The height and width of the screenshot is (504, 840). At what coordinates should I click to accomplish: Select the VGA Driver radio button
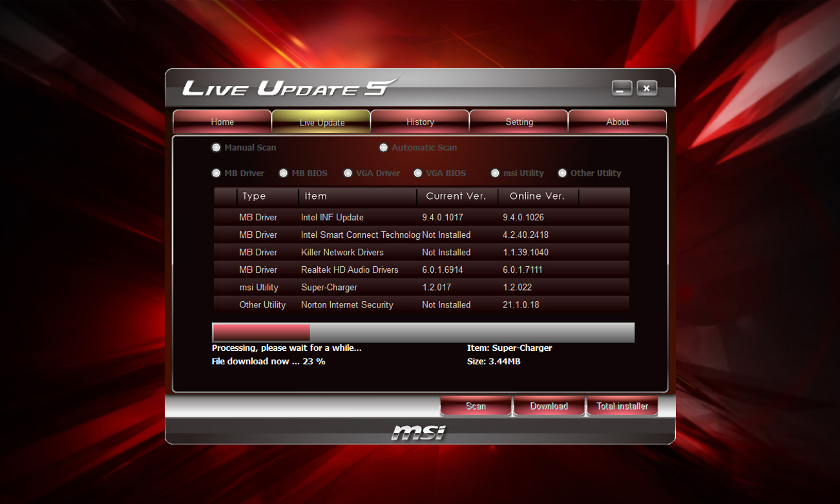348,173
